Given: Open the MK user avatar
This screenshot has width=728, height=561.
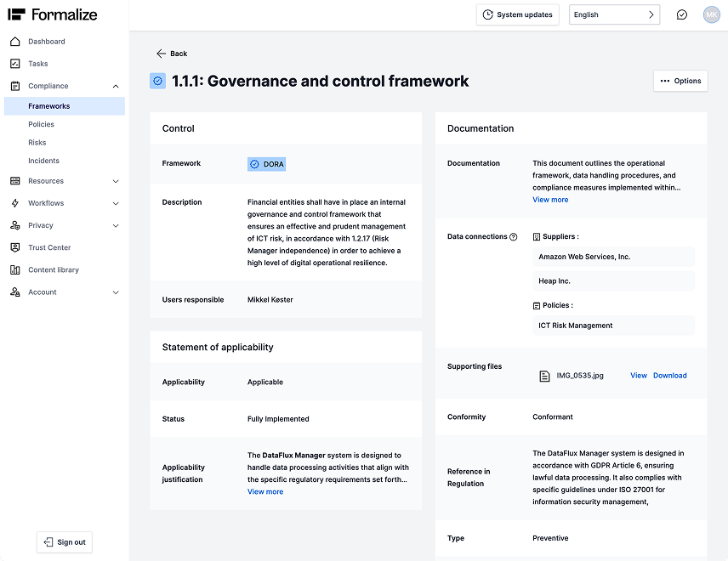Looking at the screenshot, I should [711, 14].
